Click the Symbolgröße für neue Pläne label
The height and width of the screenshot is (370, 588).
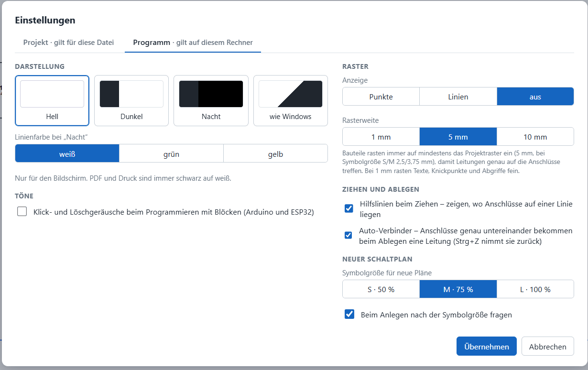(387, 273)
